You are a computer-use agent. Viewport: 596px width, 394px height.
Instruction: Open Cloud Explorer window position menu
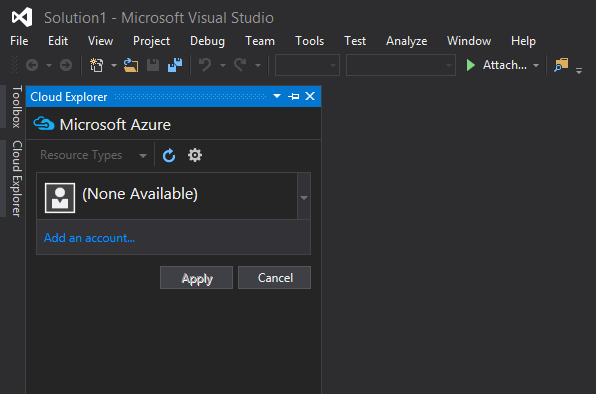coord(277,96)
